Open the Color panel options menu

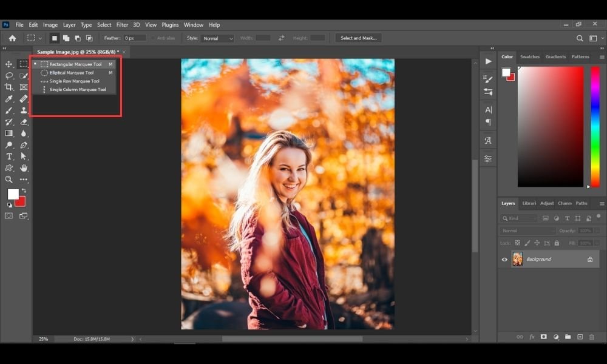coord(602,57)
